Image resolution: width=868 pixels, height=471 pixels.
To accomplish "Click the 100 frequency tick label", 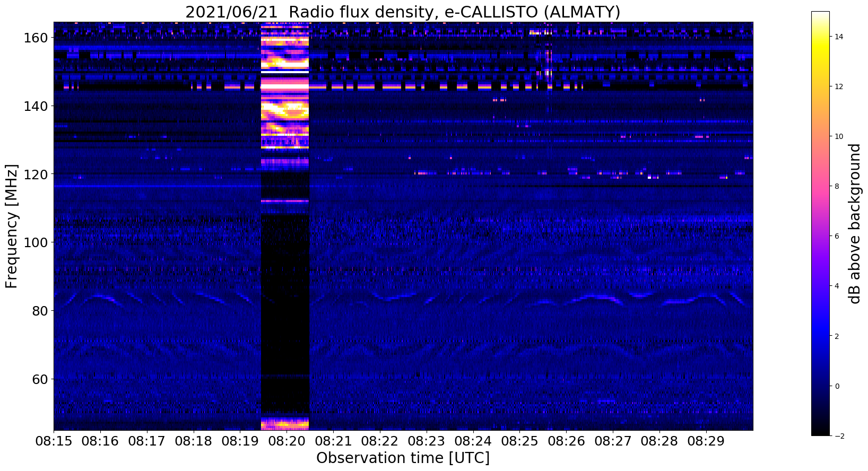I will pos(36,242).
